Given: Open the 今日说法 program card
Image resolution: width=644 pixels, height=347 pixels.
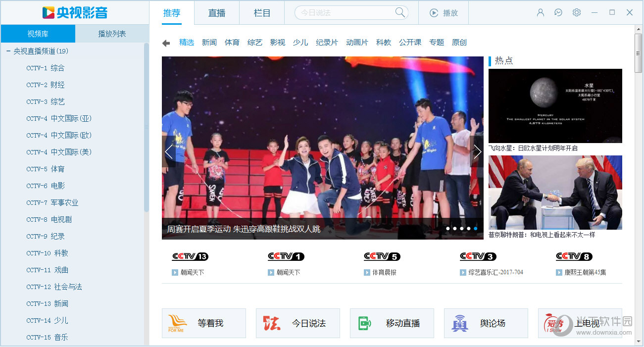Looking at the screenshot, I should (298, 323).
